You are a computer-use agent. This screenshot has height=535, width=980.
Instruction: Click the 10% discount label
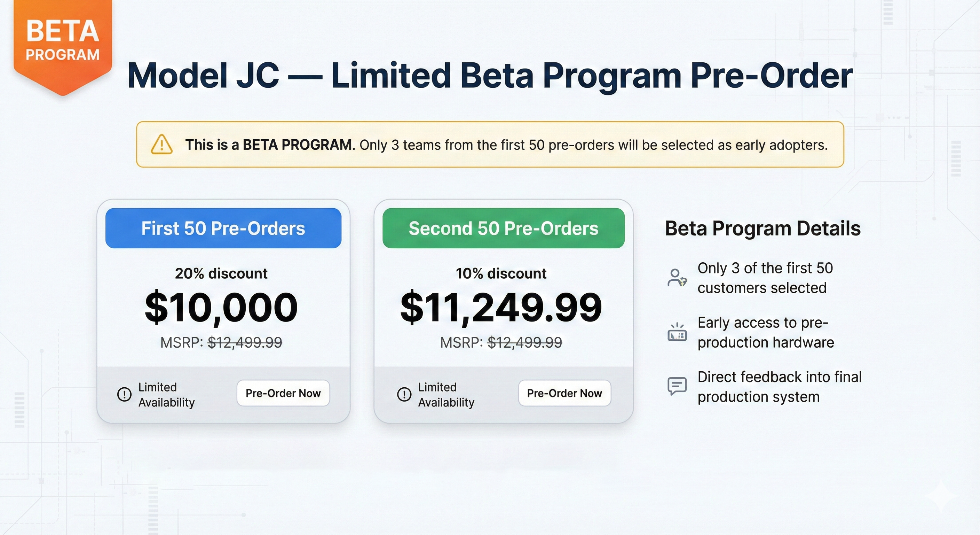tap(501, 273)
